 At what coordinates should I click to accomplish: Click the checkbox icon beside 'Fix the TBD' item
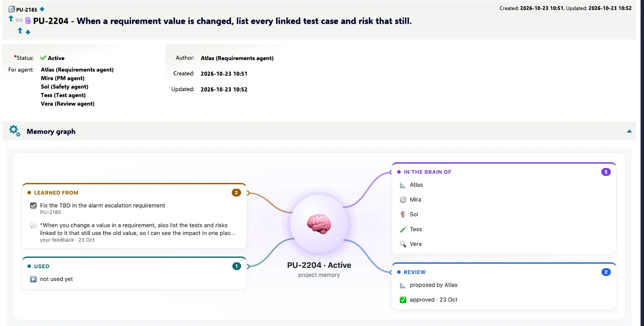(33, 205)
